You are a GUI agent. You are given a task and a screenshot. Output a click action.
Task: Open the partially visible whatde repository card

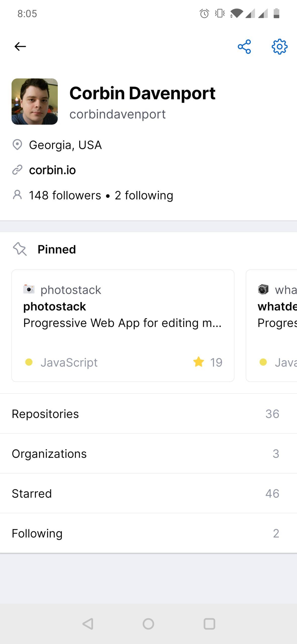[272, 326]
